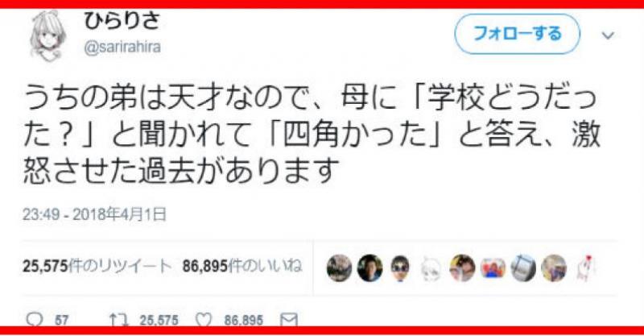Viewport: 644px width, 336px height.
Task: Open the tweet options chevron menu
Action: tap(608, 35)
